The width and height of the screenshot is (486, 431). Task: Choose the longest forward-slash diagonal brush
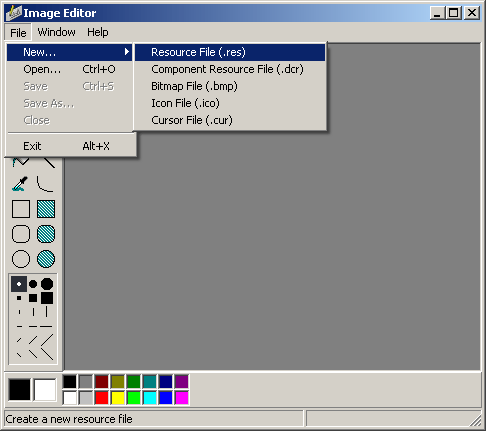pyautogui.click(x=47, y=340)
